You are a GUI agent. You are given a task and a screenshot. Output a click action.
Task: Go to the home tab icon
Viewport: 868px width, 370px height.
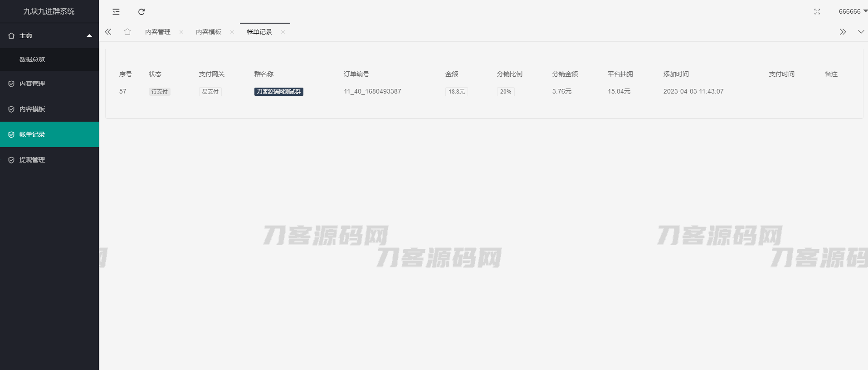pyautogui.click(x=127, y=32)
